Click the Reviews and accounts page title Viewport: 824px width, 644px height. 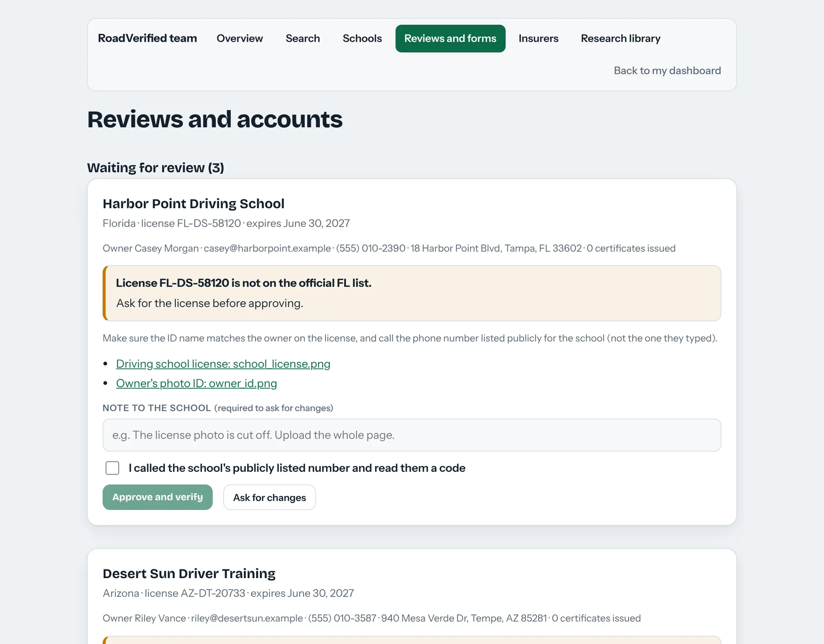(215, 119)
